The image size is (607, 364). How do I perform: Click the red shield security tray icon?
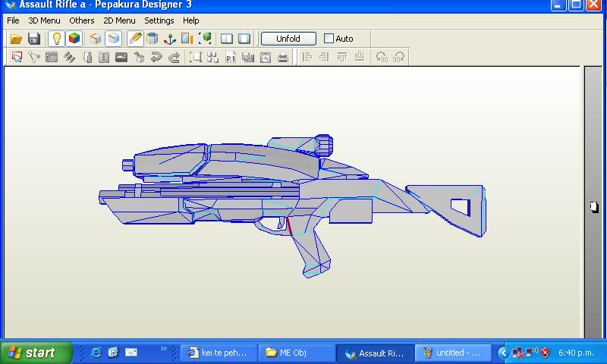tap(545, 353)
